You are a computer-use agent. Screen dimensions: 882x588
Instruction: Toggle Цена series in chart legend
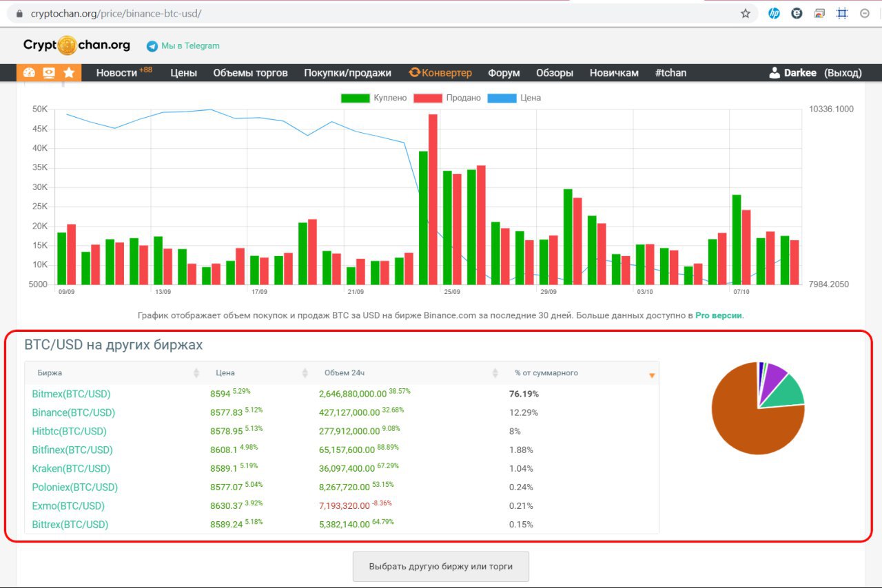pos(514,98)
